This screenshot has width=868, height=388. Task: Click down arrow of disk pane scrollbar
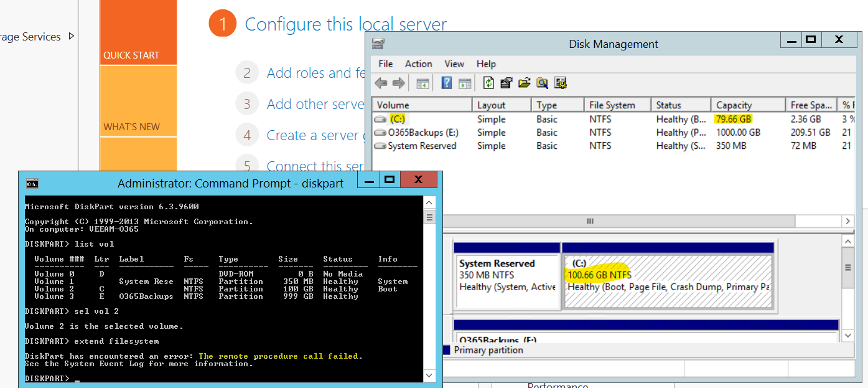coord(847,336)
